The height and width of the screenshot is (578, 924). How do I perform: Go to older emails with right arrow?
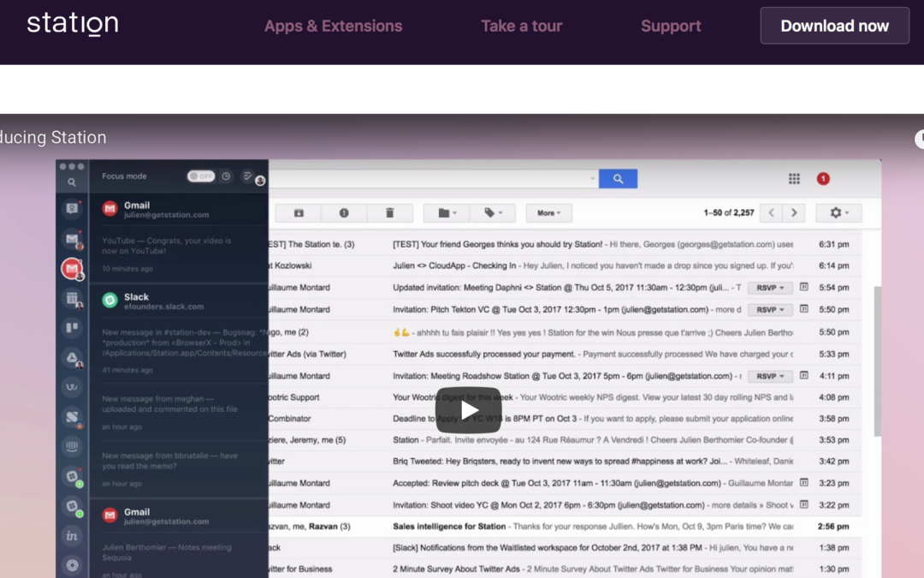[x=794, y=213]
